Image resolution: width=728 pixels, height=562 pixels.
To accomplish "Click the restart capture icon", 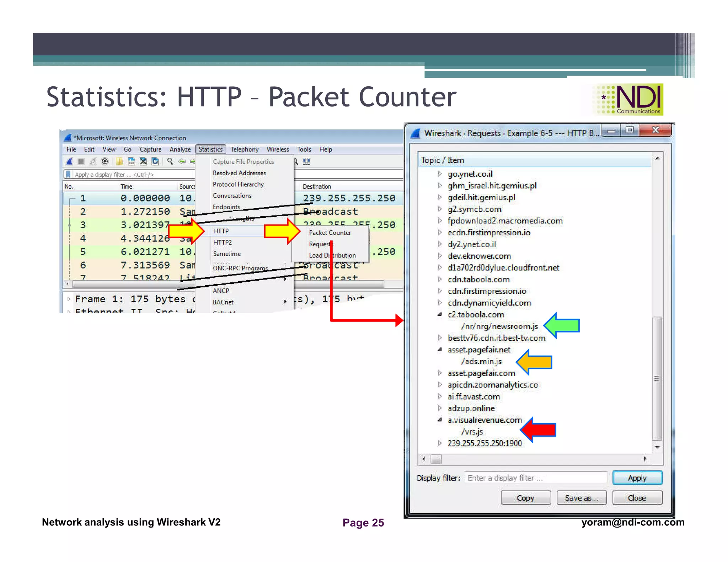I will point(93,162).
